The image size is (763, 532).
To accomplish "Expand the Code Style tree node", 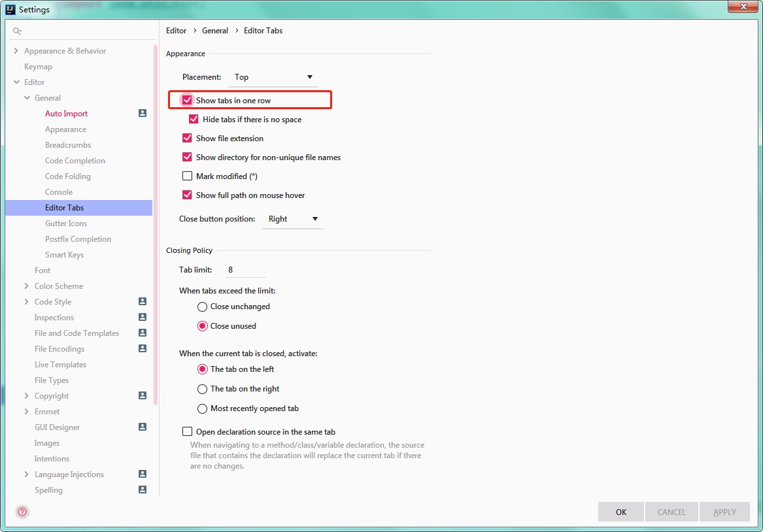I will (27, 301).
